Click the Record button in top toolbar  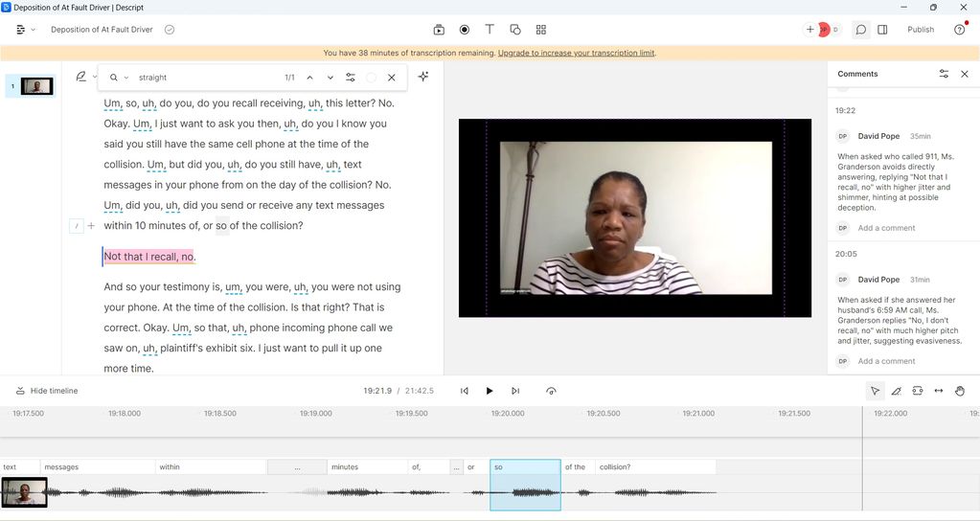tap(465, 30)
